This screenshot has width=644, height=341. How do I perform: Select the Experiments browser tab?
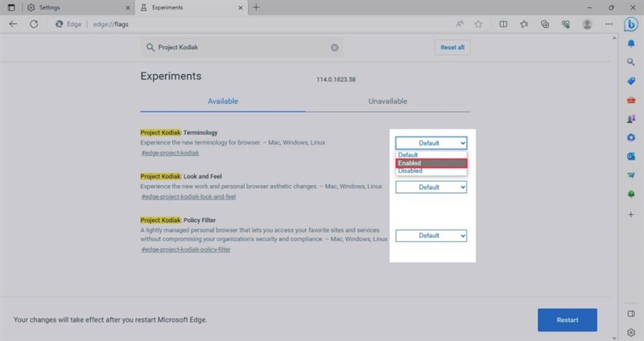pyautogui.click(x=192, y=7)
